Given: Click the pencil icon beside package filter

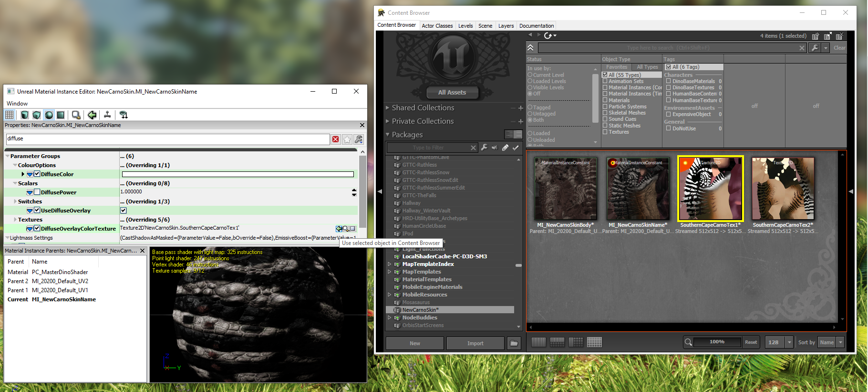Looking at the screenshot, I should (505, 148).
